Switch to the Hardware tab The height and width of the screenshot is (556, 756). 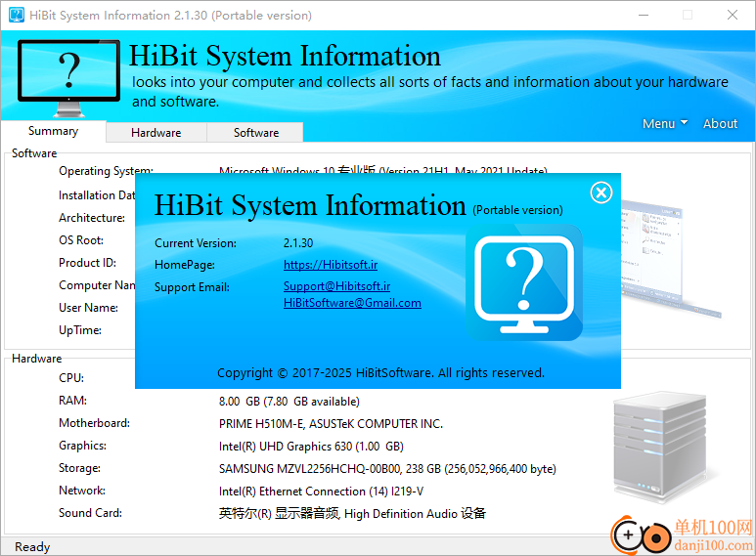pyautogui.click(x=156, y=133)
